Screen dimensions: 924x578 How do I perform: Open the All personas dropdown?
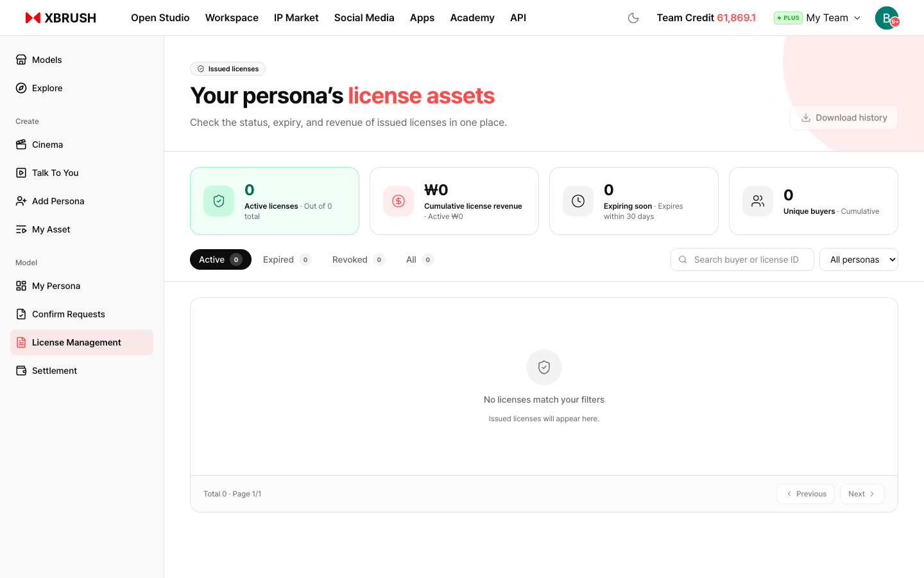[x=859, y=259]
